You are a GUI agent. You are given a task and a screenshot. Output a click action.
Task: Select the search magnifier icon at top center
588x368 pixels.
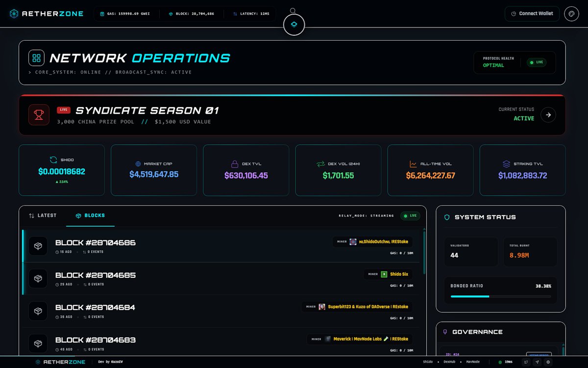point(293,10)
